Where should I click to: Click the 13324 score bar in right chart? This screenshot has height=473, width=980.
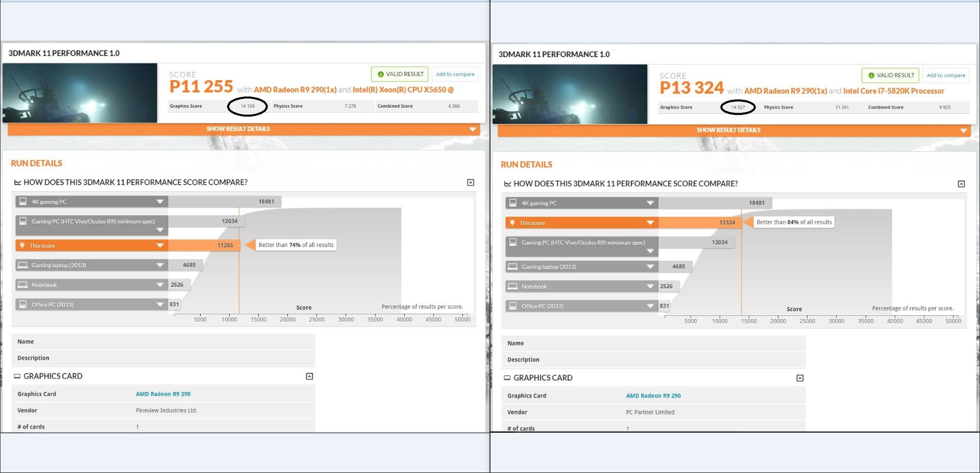(700, 222)
